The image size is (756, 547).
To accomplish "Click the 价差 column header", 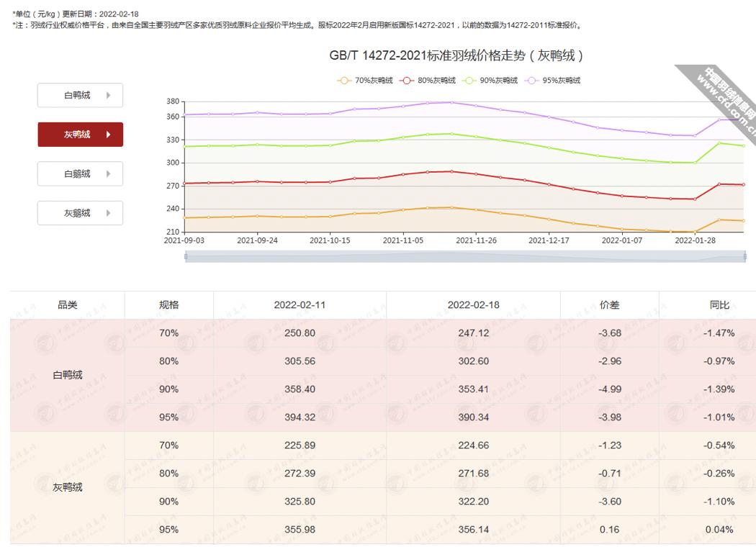I will pos(610,305).
